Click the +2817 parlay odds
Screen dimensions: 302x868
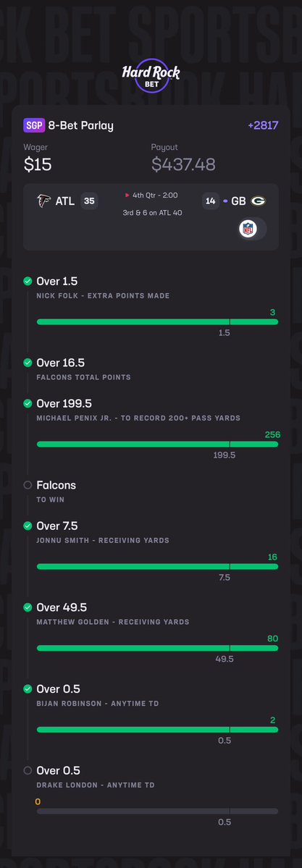click(263, 126)
